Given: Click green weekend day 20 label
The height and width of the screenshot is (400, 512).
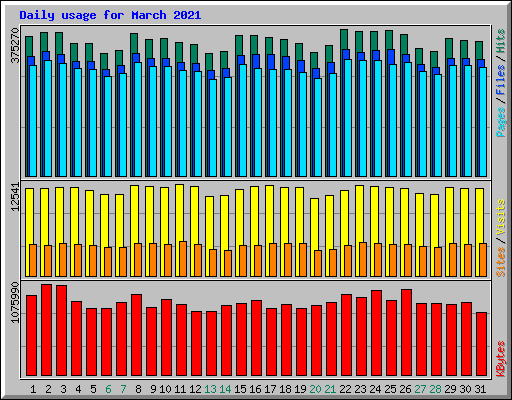Looking at the screenshot, I should click(315, 389).
